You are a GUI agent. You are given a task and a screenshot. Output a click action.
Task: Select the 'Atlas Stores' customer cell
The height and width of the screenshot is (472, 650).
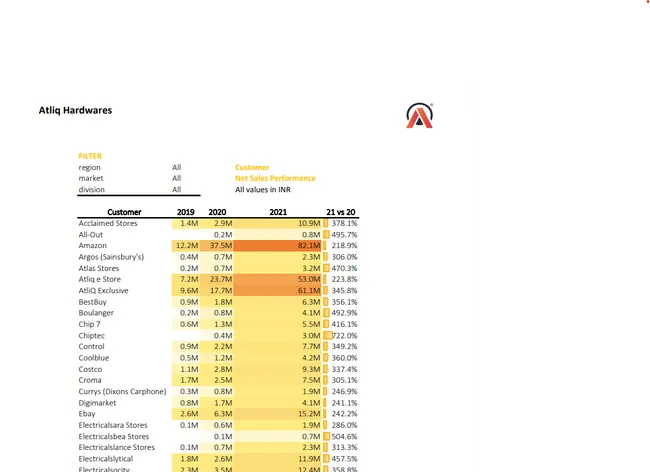point(99,268)
